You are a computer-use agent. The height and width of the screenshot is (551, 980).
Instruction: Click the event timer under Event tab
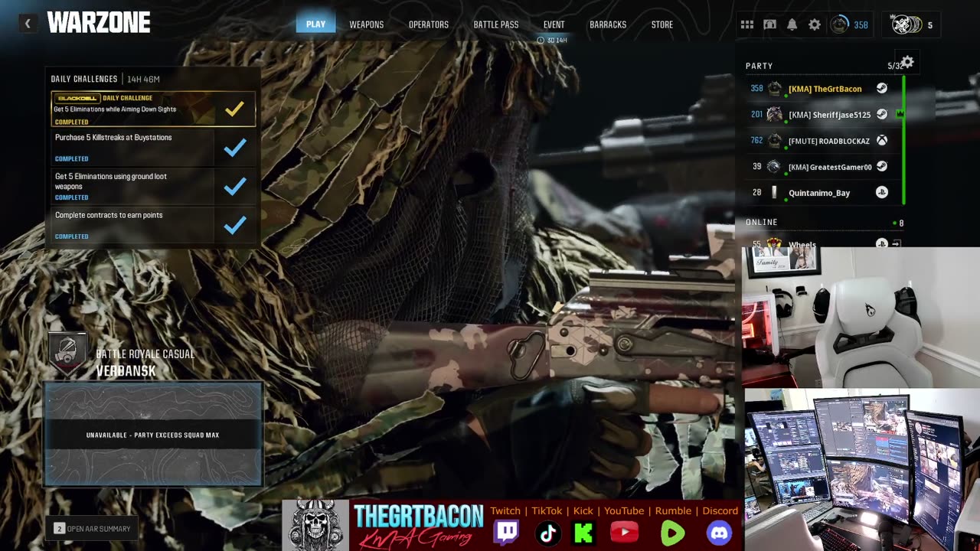coord(552,40)
